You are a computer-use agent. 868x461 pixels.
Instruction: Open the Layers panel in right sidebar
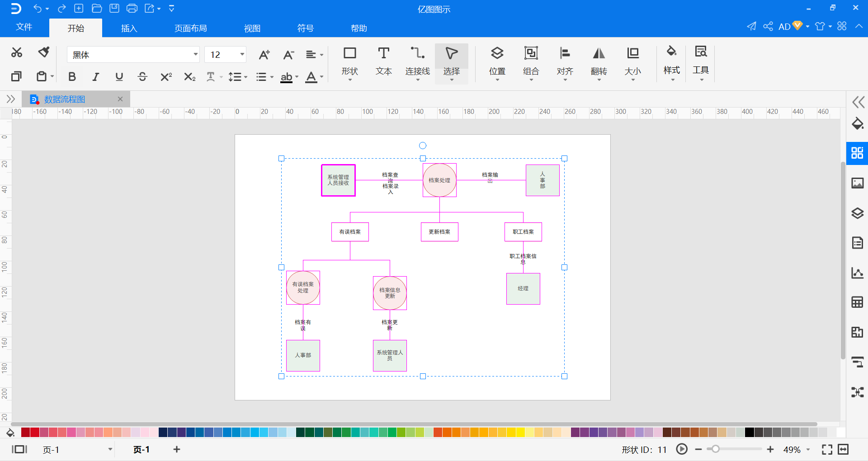click(x=857, y=213)
